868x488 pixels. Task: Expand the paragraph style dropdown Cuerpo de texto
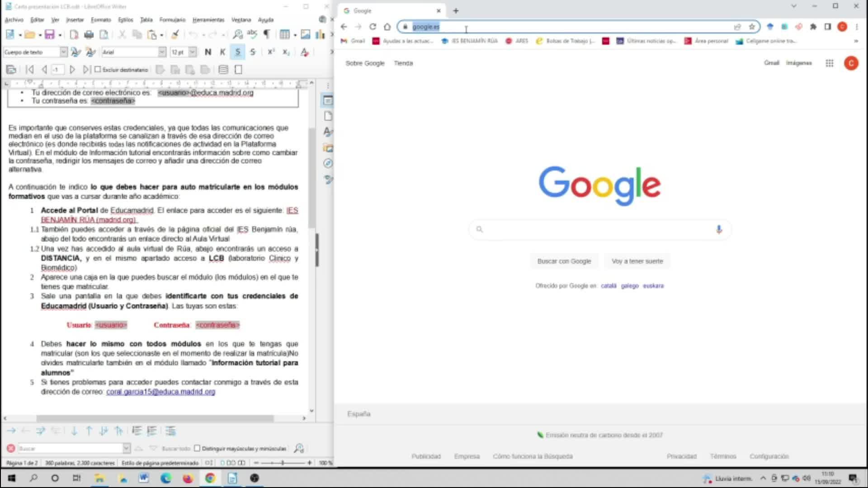click(x=64, y=52)
